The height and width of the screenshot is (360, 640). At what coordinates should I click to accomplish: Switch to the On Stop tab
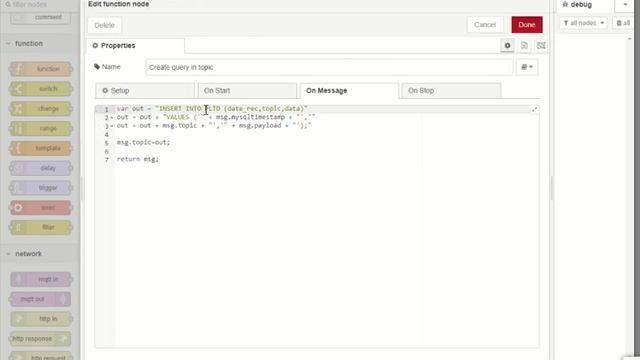[x=451, y=91]
